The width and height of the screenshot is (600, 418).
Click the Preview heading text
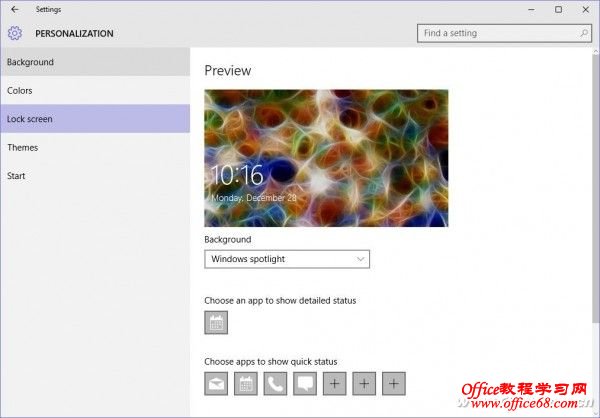coord(228,70)
